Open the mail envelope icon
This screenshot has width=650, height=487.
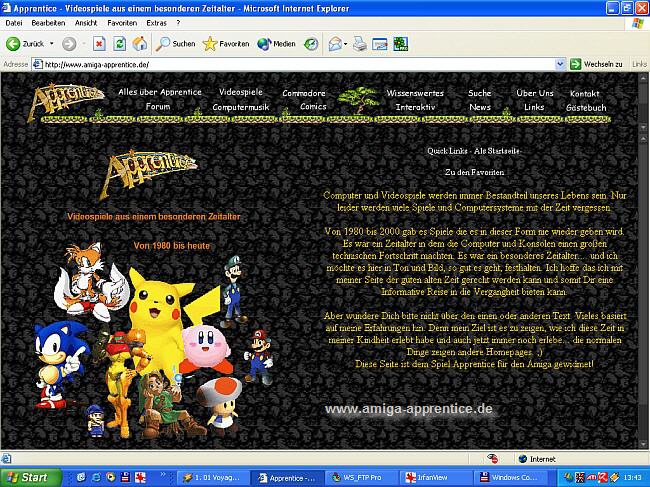click(335, 44)
